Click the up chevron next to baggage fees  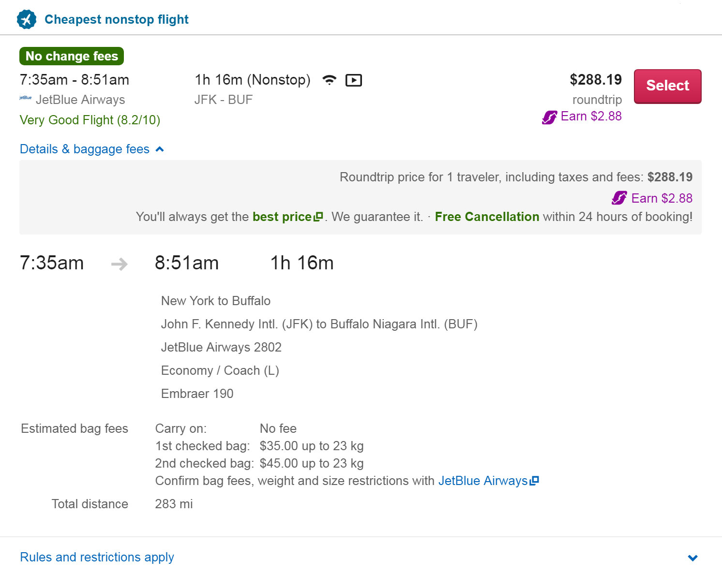[x=160, y=149]
